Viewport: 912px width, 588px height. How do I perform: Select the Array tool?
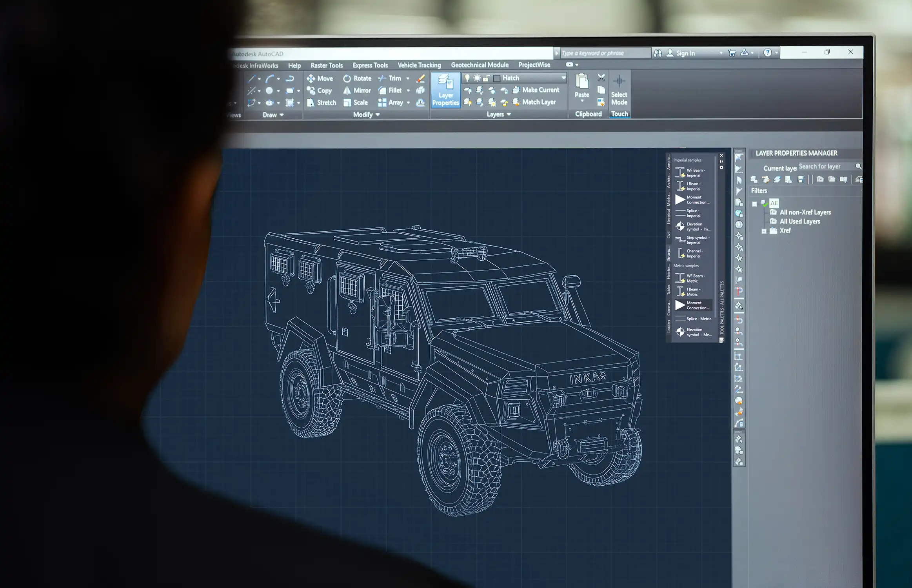391,103
